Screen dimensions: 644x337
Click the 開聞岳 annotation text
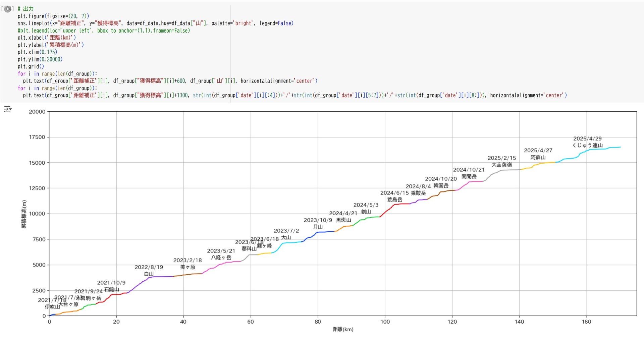[x=469, y=176]
